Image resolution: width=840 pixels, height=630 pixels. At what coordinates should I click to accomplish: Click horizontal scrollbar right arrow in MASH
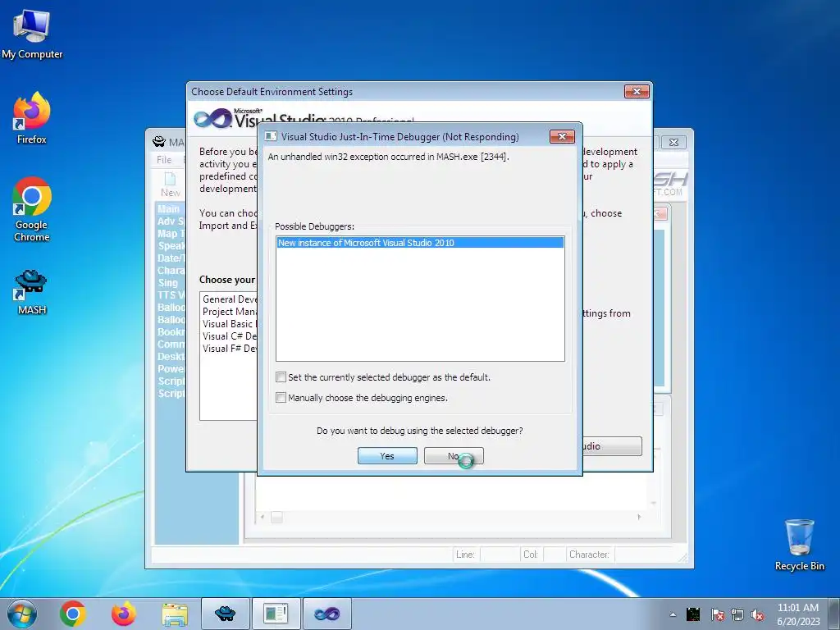coord(639,517)
